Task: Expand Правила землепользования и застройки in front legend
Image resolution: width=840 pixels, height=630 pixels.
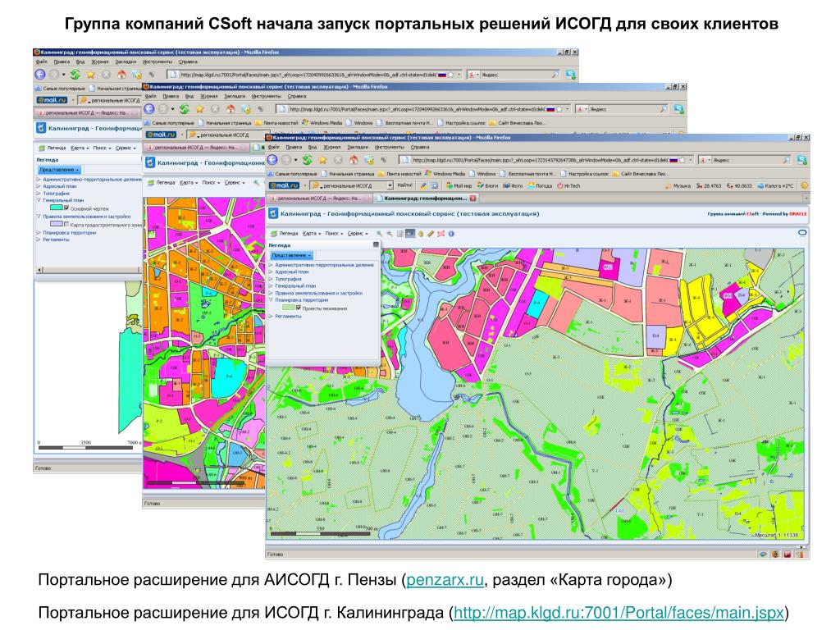Action: click(271, 293)
